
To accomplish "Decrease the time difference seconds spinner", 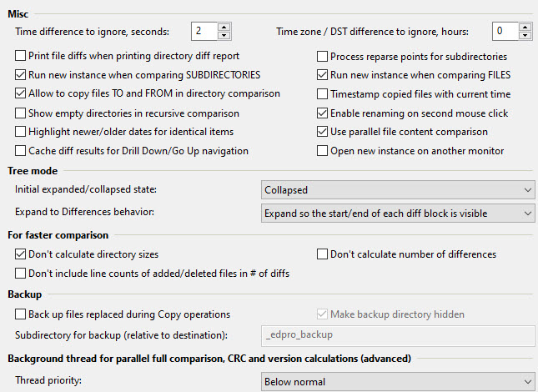I will pyautogui.click(x=223, y=36).
